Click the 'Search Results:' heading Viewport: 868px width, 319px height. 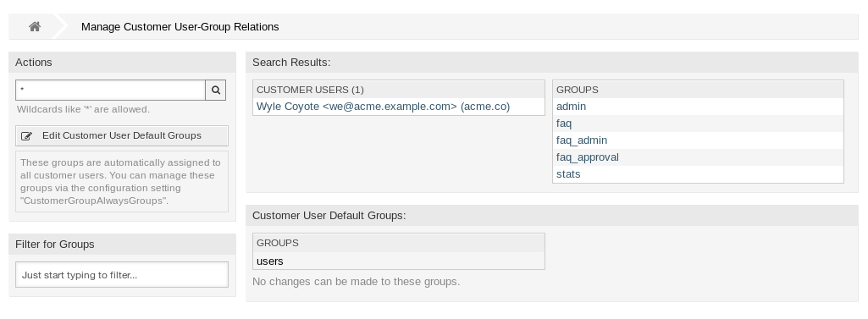click(x=291, y=63)
